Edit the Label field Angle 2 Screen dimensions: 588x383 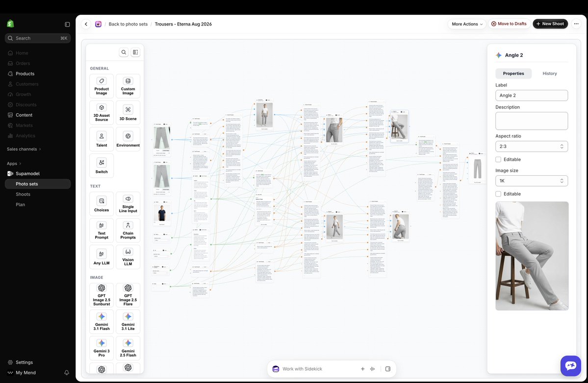tap(532, 95)
